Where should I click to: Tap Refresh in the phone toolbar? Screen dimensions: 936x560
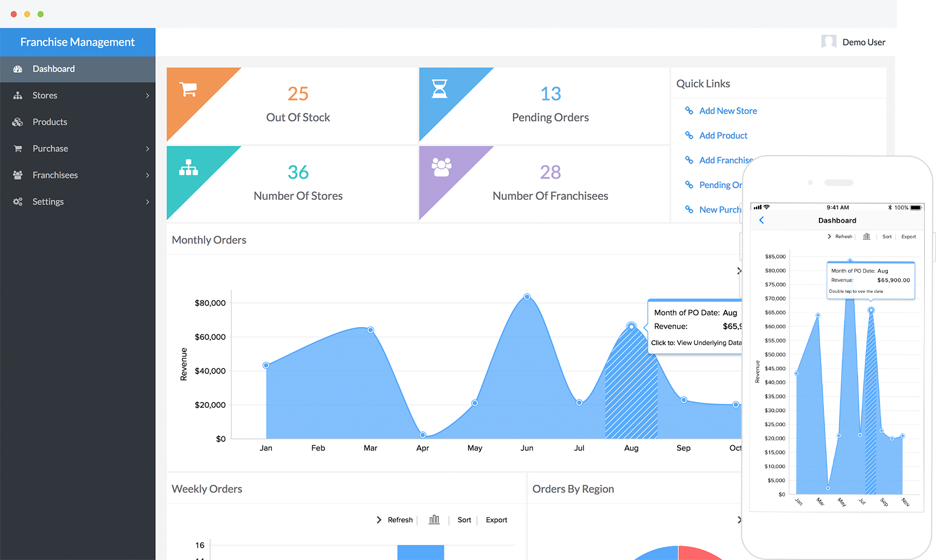844,236
